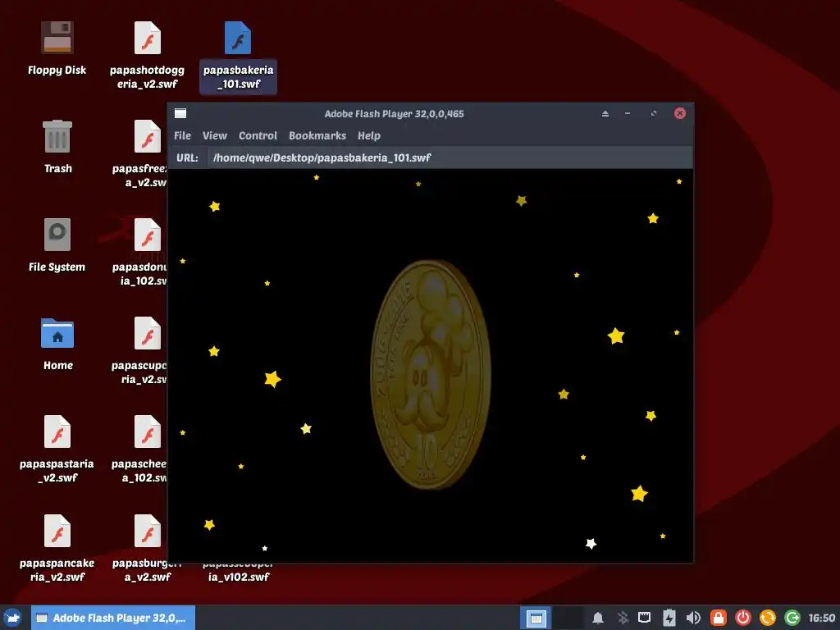Open the Bookmarks menu in Flash Player
Screen dimensions: 840x630
coord(317,135)
